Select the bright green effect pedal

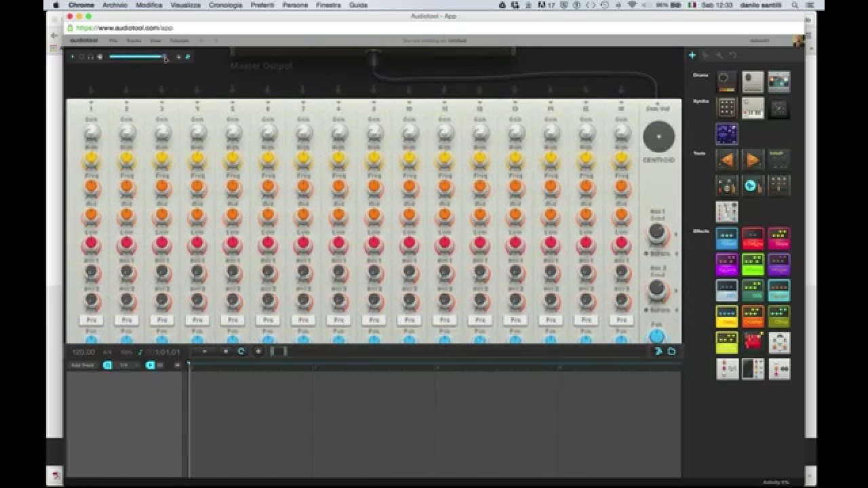coord(753,264)
